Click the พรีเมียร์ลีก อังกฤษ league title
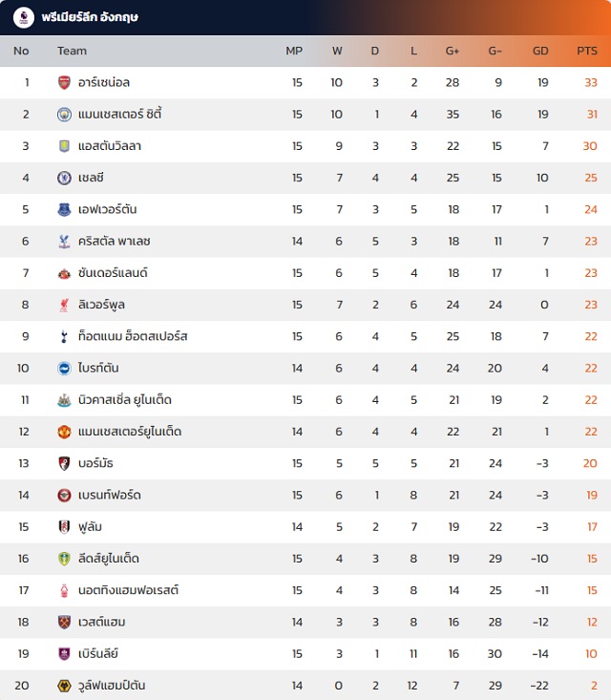Viewport: 611px width, 700px height. click(91, 17)
